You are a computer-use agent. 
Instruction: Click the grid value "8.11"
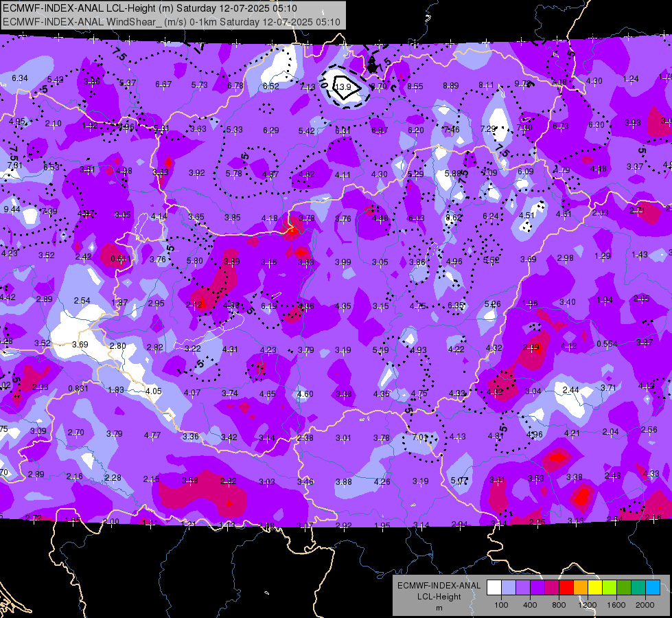pyautogui.click(x=487, y=85)
